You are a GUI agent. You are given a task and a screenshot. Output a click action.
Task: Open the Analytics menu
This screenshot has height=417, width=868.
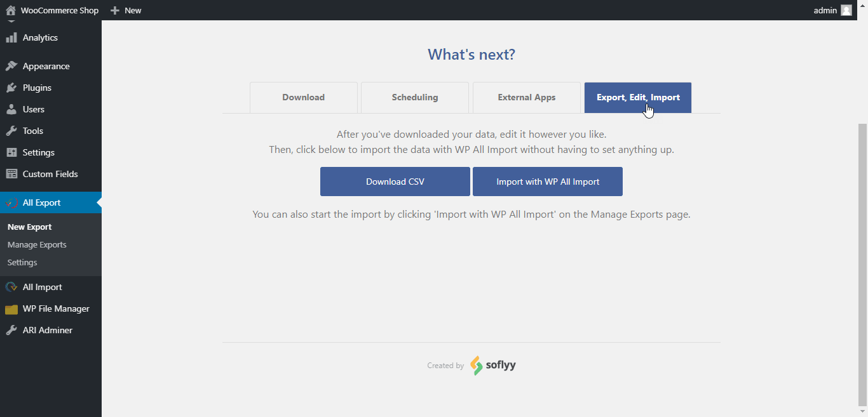[x=51, y=37]
